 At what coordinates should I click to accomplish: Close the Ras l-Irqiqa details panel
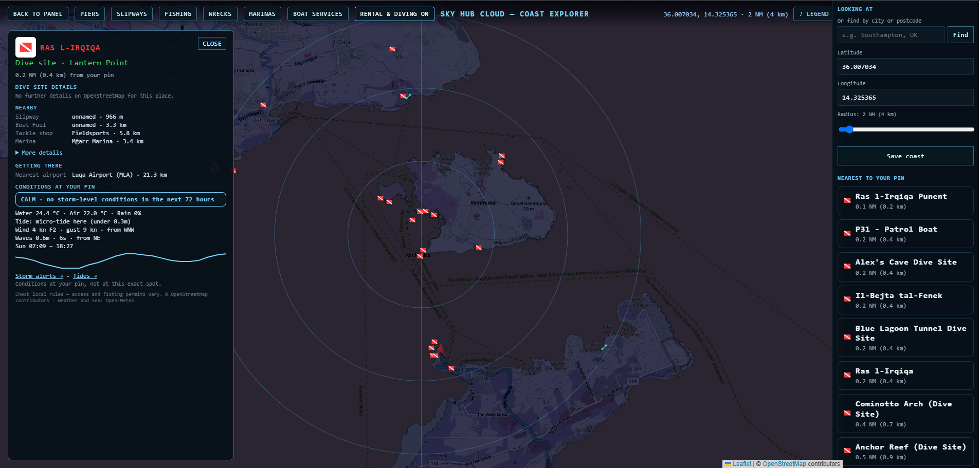pos(212,44)
